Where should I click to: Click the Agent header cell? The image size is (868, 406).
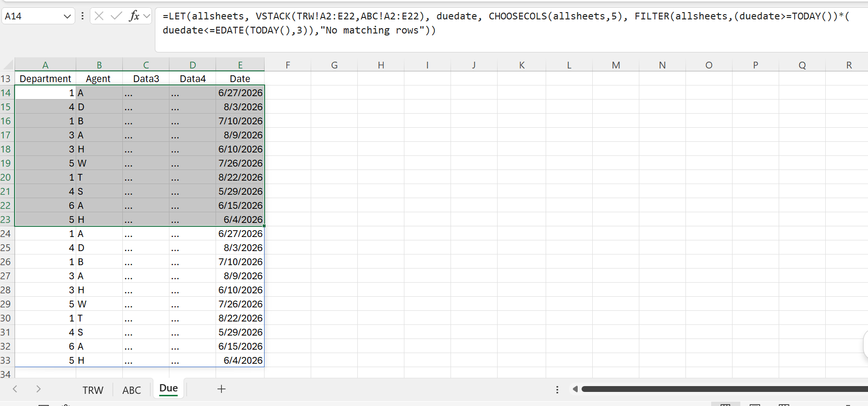(x=99, y=79)
